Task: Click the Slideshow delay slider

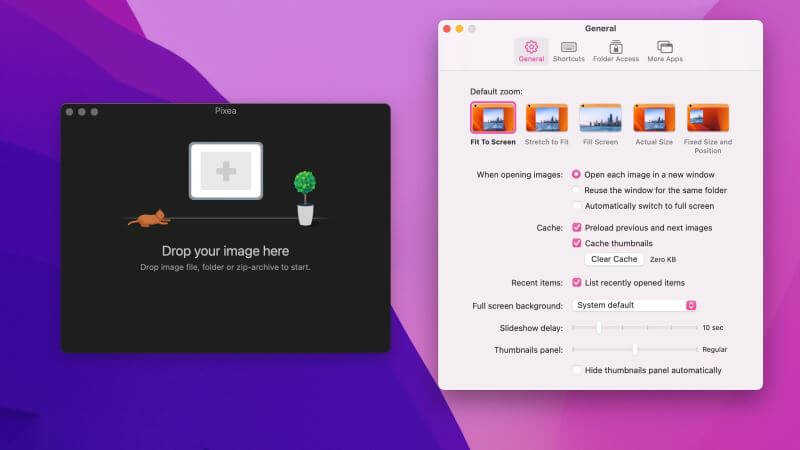Action: [634, 328]
